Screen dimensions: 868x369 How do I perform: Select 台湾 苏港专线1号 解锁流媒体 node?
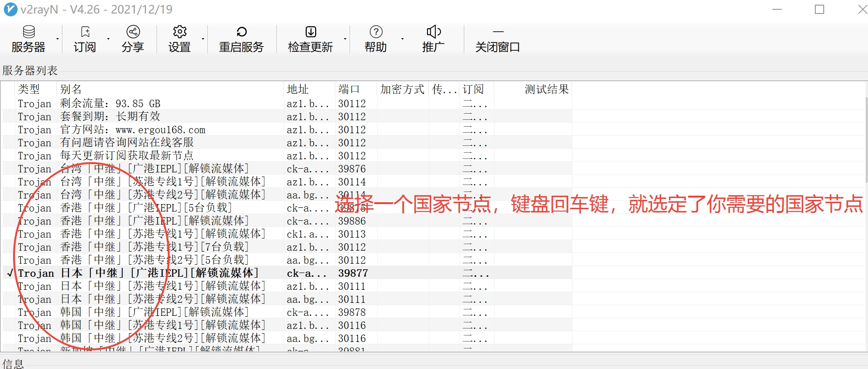(x=287, y=182)
